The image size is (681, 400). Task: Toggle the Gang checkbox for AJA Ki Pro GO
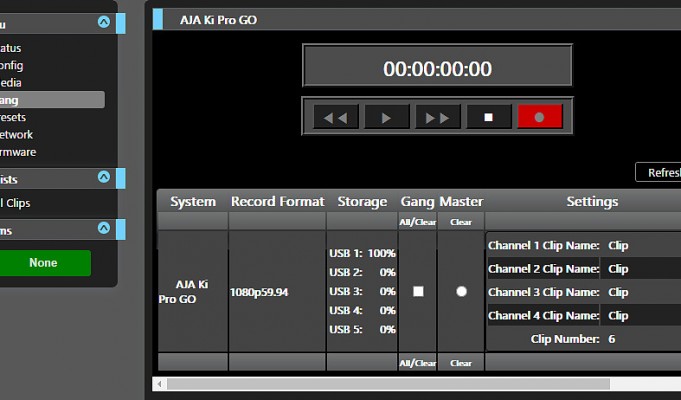(x=418, y=291)
